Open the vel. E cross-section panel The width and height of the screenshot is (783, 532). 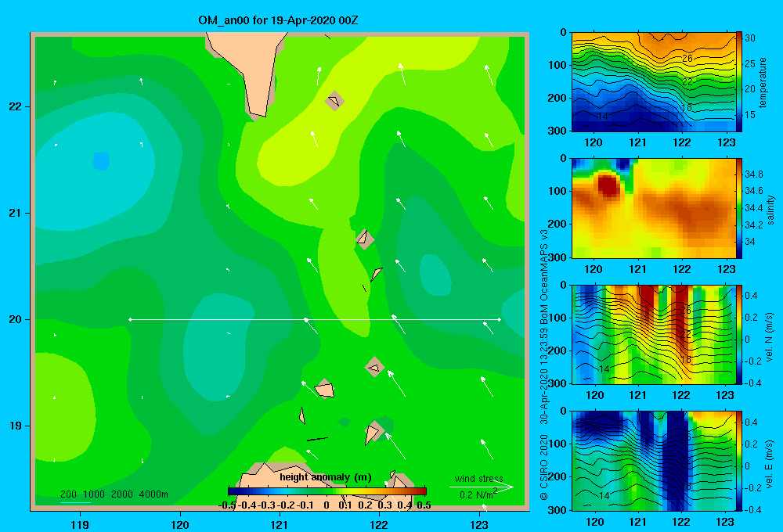[653, 461]
